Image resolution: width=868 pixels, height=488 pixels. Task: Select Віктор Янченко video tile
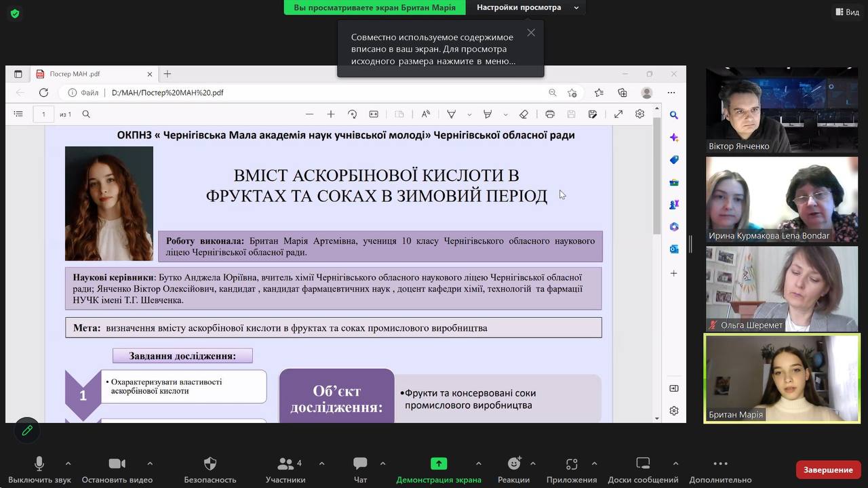782,110
